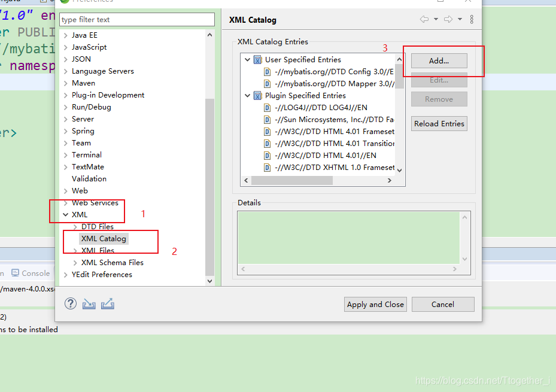Select the XML Schema Files item
The width and height of the screenshot is (556, 392).
point(112,263)
